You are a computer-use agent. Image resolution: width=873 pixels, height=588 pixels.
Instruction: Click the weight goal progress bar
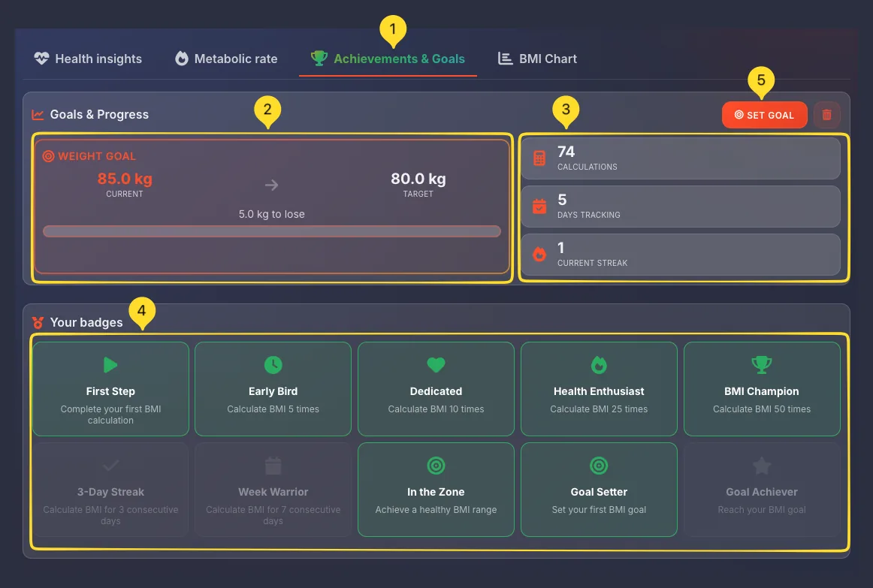pyautogui.click(x=273, y=231)
